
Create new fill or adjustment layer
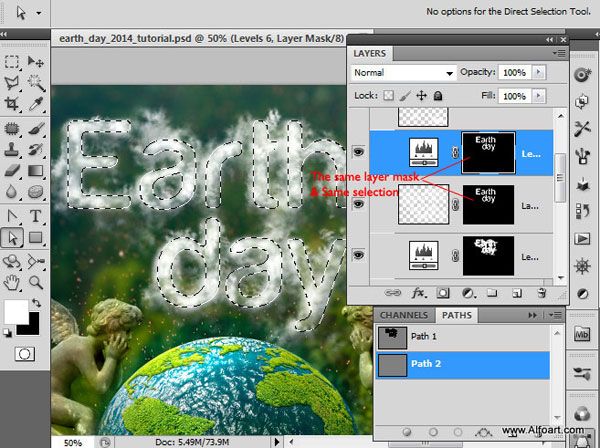468,293
